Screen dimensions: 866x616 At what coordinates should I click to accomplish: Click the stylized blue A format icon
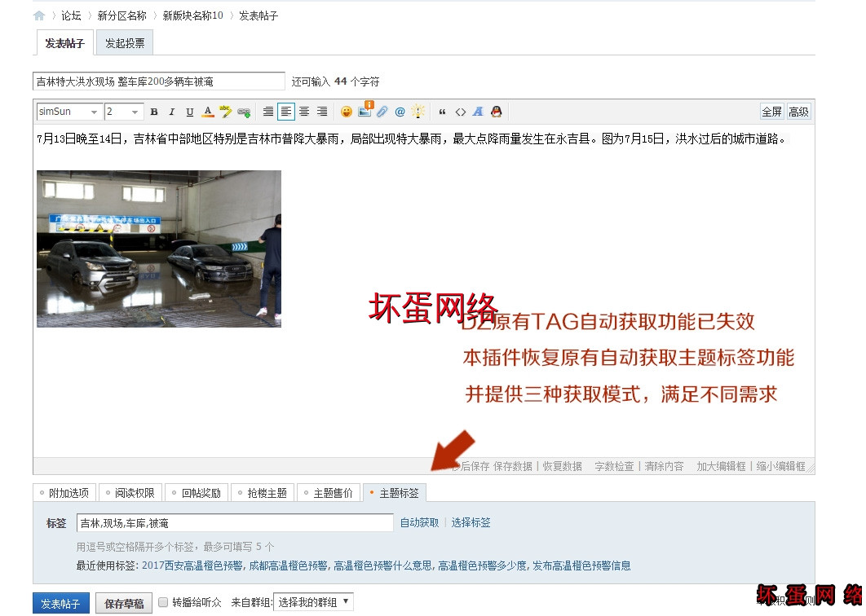coord(479,112)
